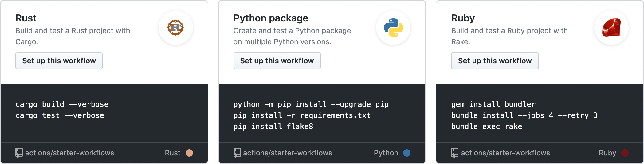Screen dimensions: 644x164
Task: Open actions/starter-workflows link in Rust card
Action: click(x=69, y=153)
